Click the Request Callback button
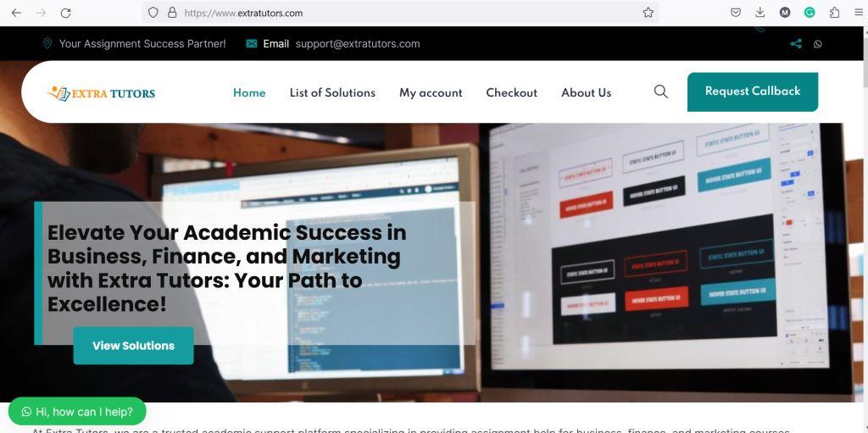The height and width of the screenshot is (433, 868). point(753,92)
